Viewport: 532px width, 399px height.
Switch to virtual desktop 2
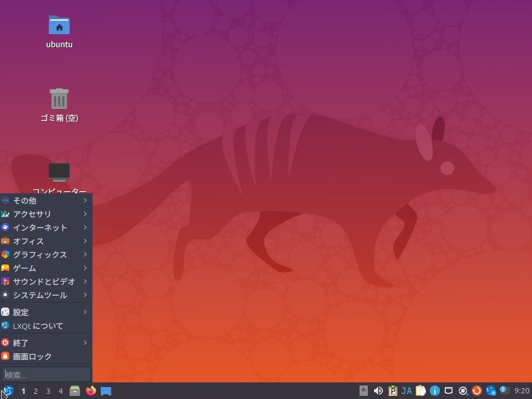[36, 391]
